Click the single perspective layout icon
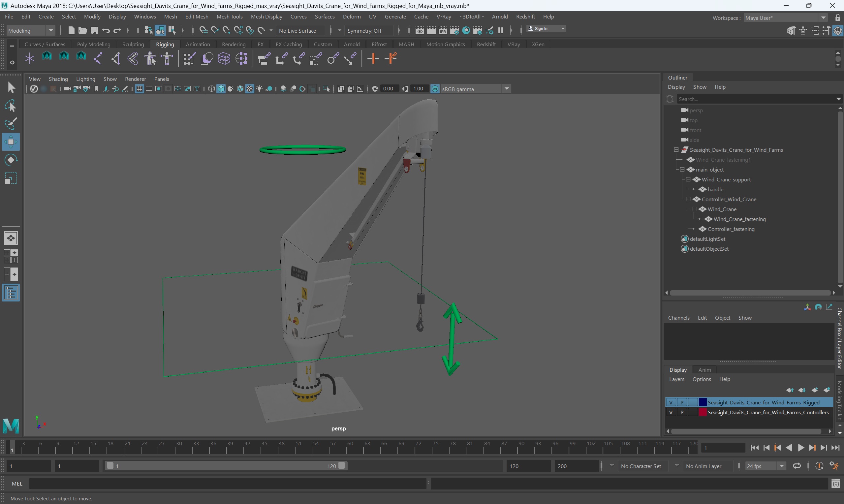844x504 pixels. (11, 238)
